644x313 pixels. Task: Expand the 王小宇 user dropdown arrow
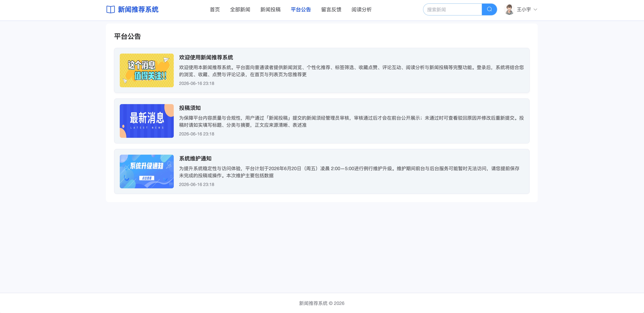click(535, 9)
